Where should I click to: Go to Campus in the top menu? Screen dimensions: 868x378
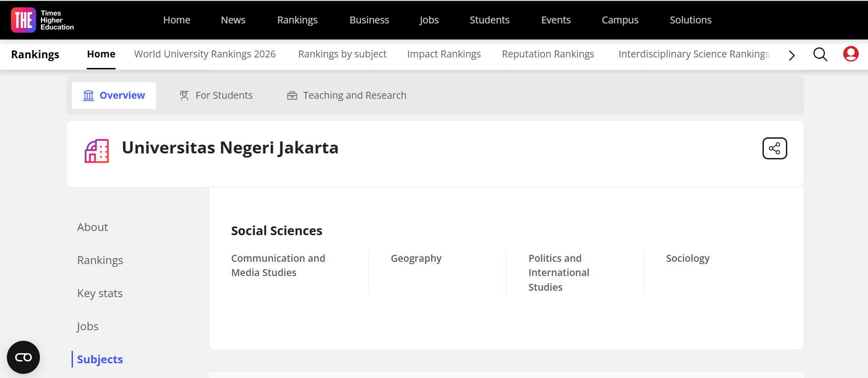[620, 20]
